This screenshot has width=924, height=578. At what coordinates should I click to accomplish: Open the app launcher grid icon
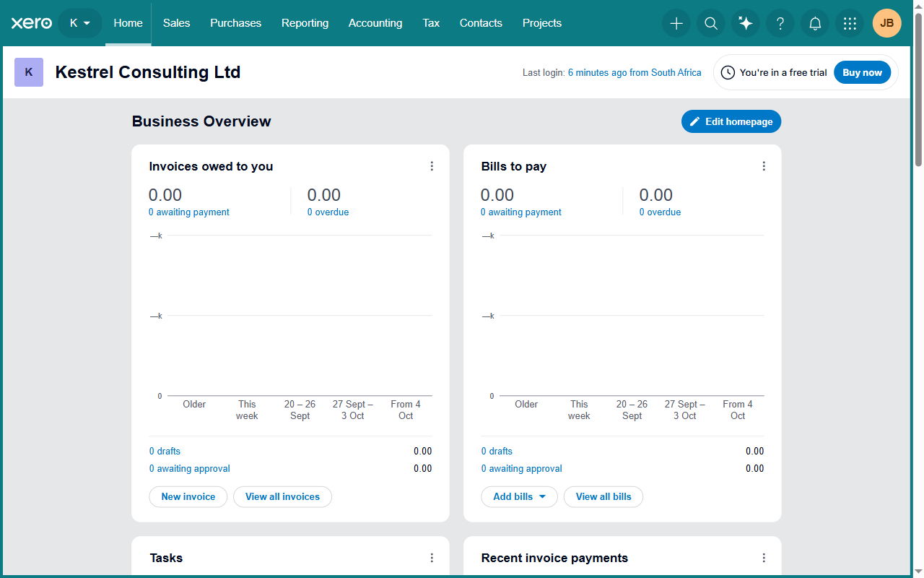pyautogui.click(x=850, y=23)
